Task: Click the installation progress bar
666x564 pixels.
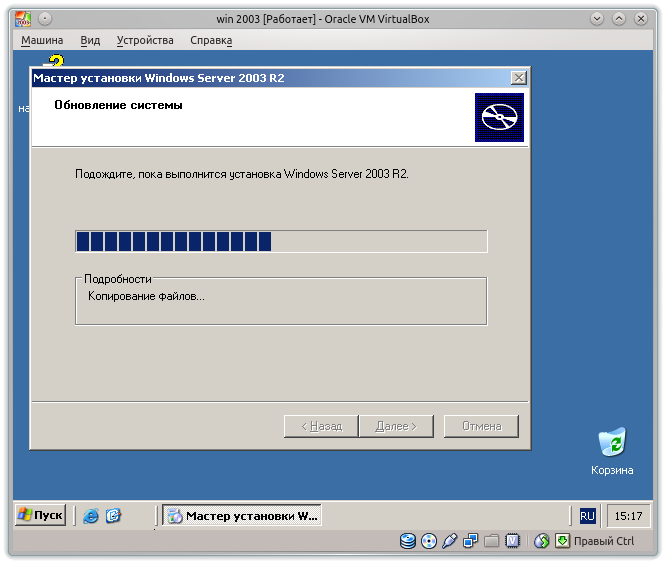Action: pyautogui.click(x=281, y=241)
